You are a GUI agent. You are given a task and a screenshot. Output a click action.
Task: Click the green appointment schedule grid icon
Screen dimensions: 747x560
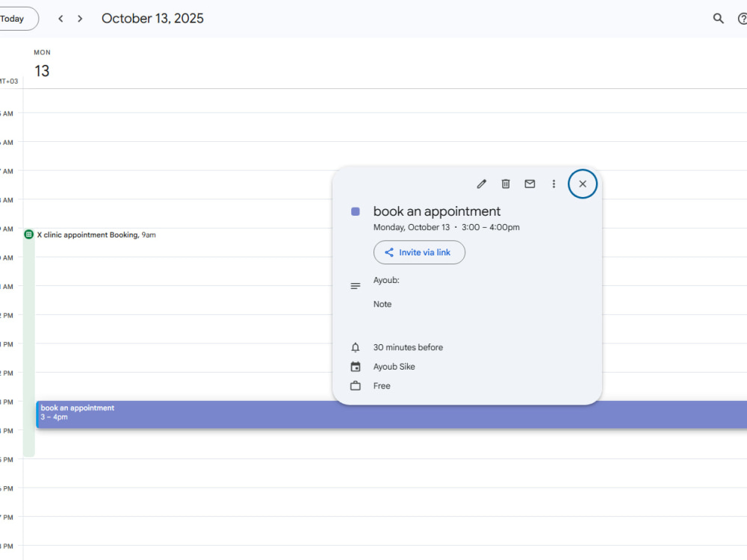point(28,234)
